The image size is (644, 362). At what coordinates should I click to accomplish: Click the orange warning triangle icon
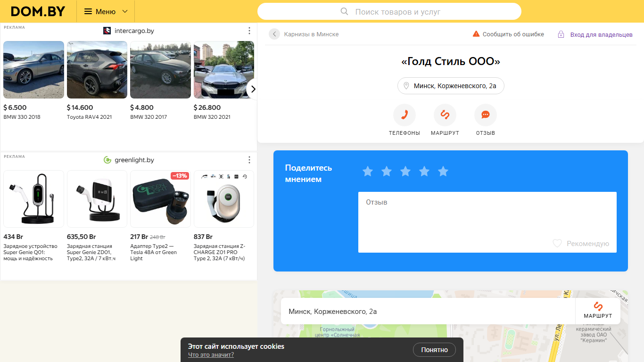[476, 34]
